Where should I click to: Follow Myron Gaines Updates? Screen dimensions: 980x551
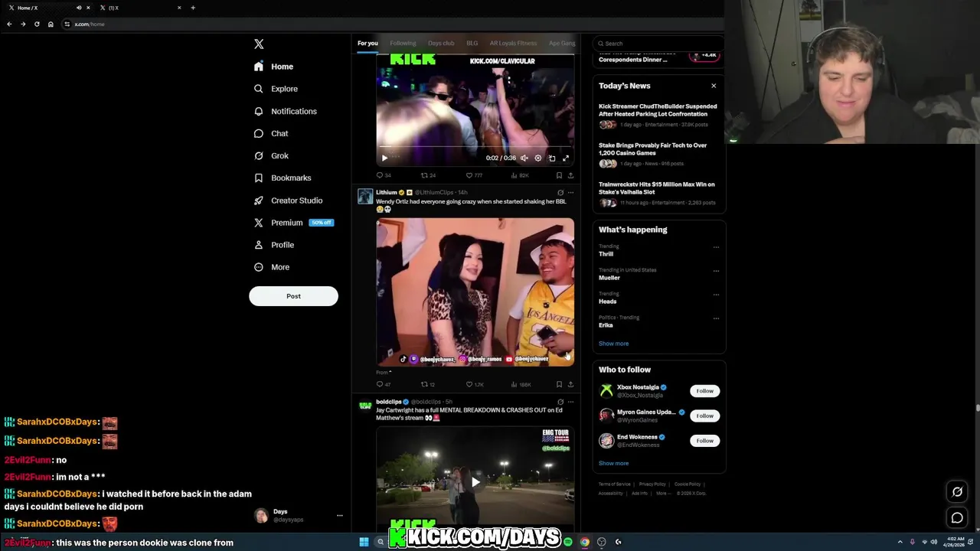704,416
